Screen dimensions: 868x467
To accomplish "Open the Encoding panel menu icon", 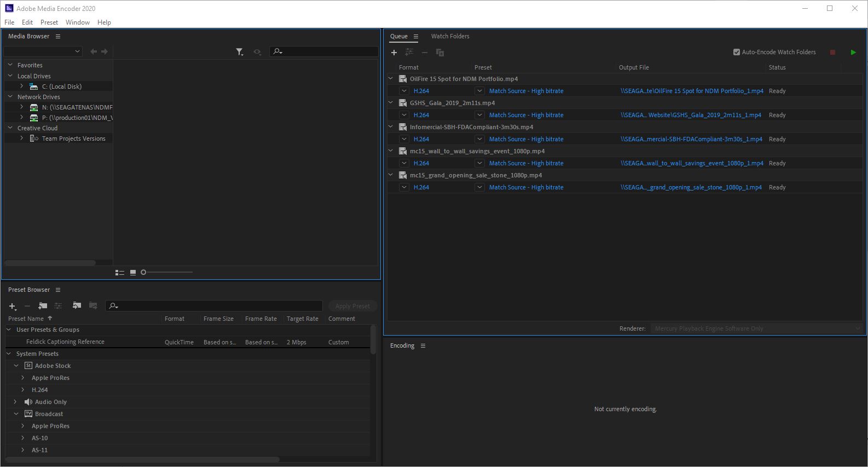I will pos(423,346).
